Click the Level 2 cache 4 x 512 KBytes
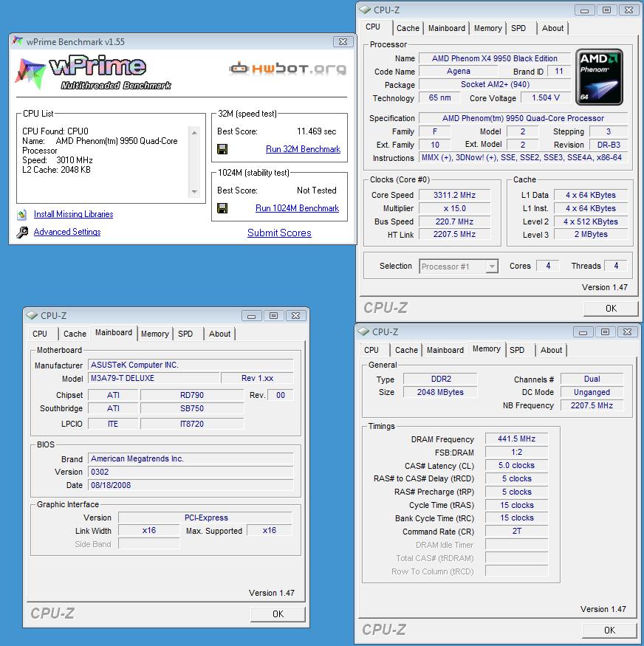This screenshot has height=646, width=644. point(591,221)
